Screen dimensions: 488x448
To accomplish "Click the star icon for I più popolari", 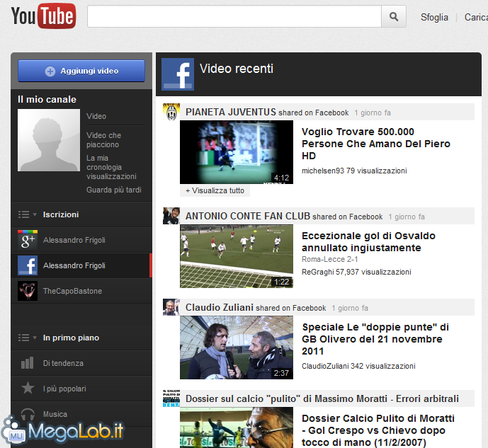I will (28, 388).
